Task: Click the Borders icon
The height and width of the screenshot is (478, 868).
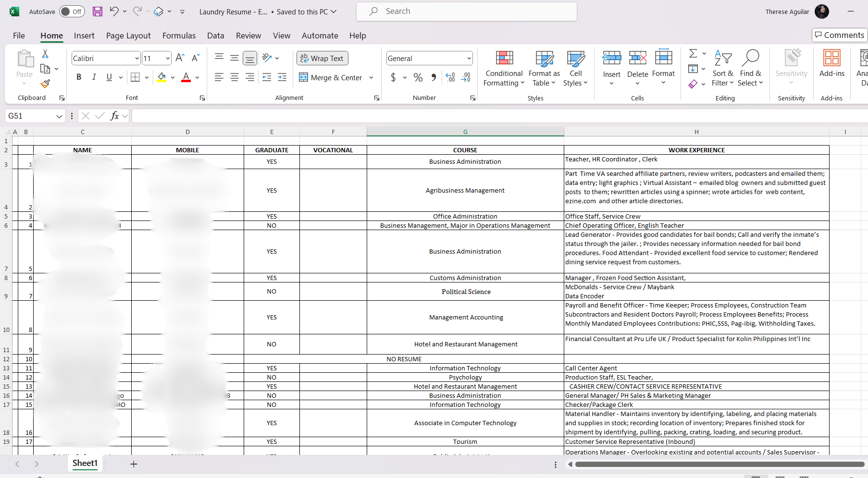Action: pos(136,77)
